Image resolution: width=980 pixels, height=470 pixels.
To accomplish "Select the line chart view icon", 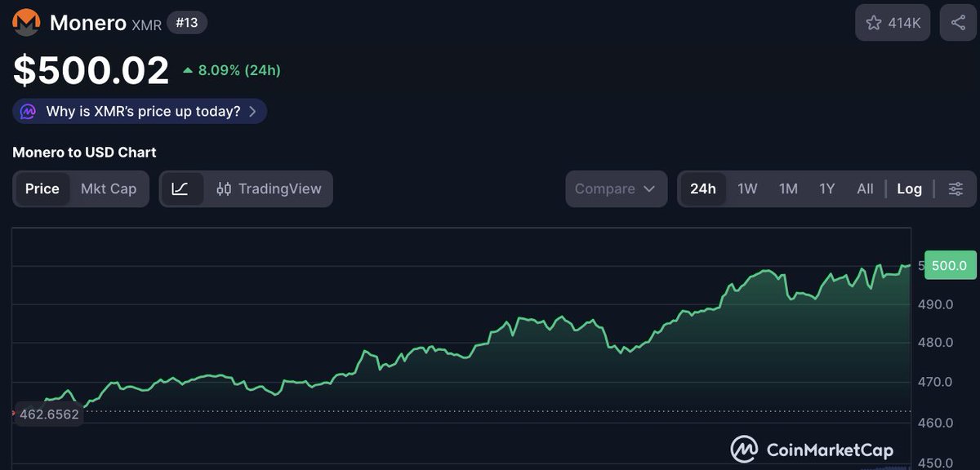I will (x=181, y=188).
